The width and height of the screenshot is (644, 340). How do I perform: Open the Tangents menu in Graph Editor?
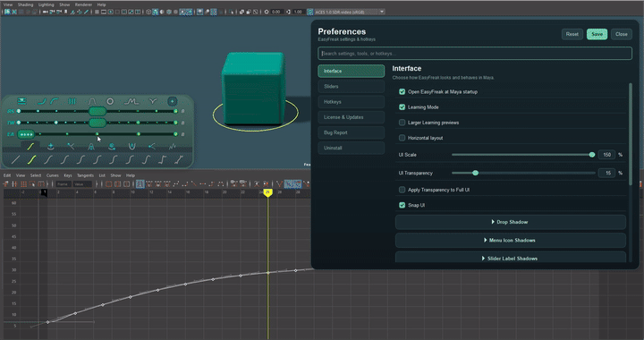(86, 175)
